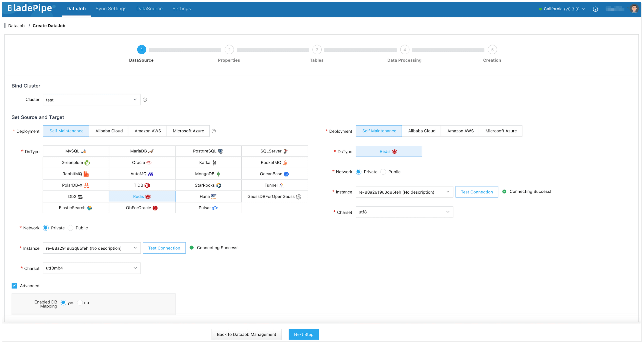
Task: Uncheck the Advanced checkbox
Action: [x=15, y=286]
